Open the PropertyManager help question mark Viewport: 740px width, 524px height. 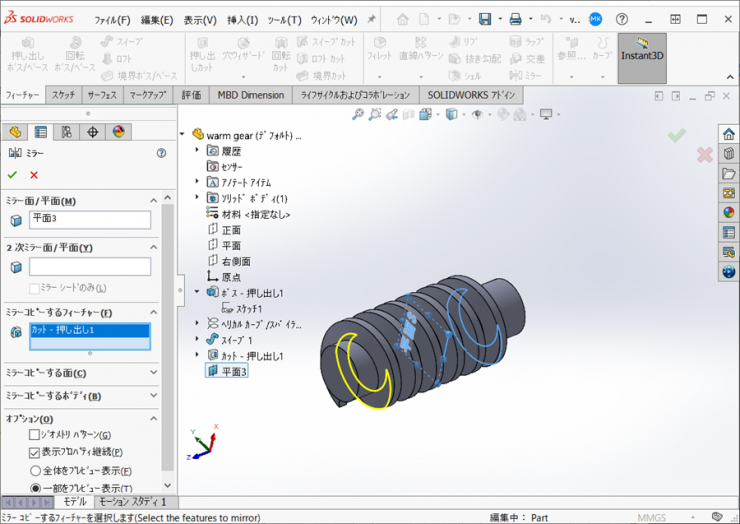[161, 153]
